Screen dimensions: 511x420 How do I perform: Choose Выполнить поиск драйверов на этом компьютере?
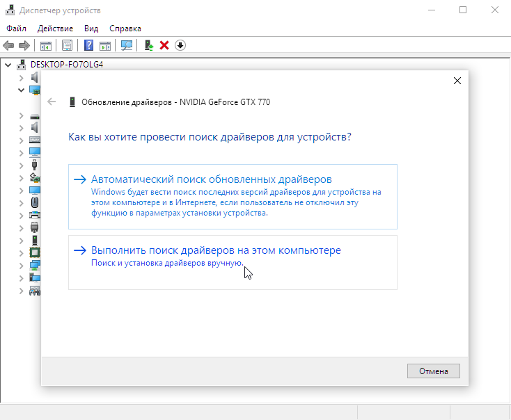point(233,262)
